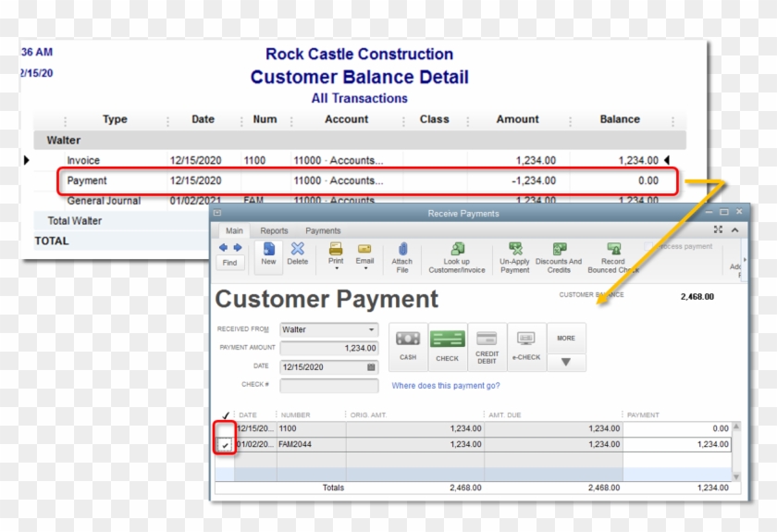Click the Delete icon in toolbar

tap(298, 253)
